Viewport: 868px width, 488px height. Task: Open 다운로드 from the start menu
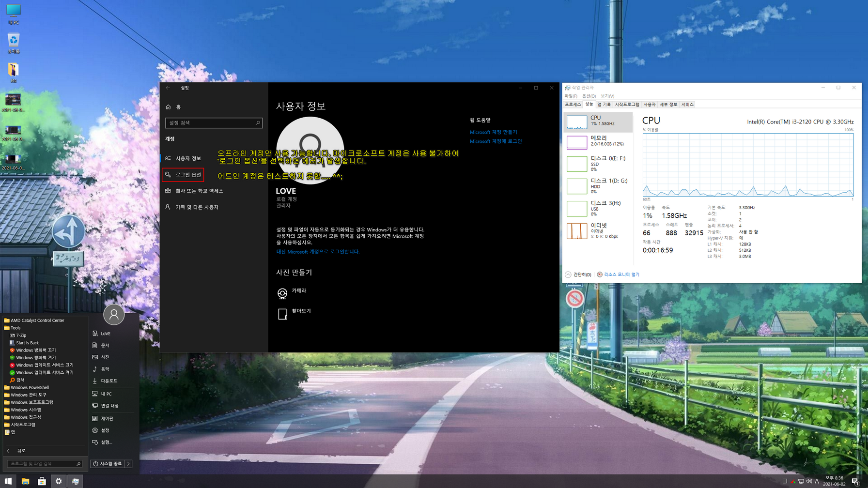(105, 381)
